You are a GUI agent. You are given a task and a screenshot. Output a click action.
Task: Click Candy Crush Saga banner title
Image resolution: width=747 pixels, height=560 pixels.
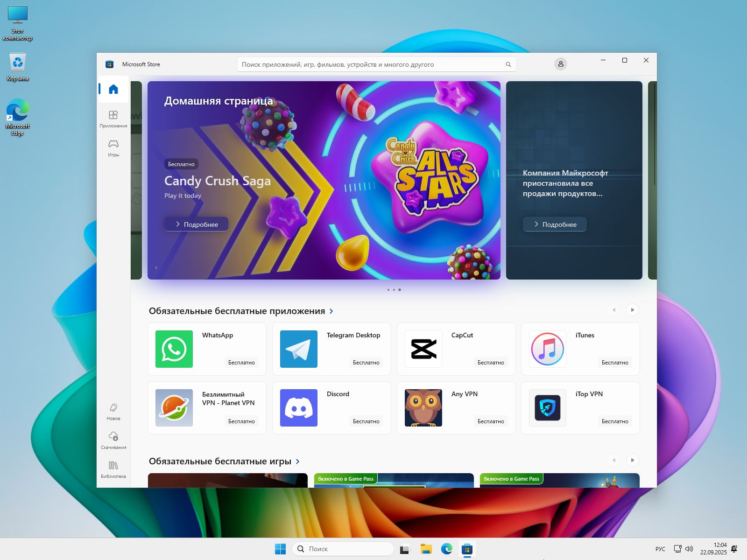[x=218, y=181]
